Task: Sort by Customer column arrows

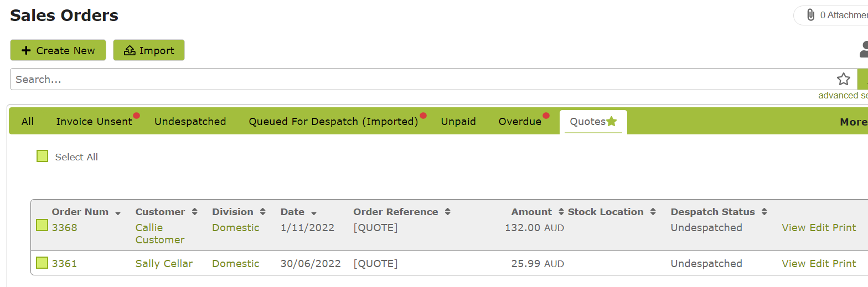Action: tap(194, 212)
